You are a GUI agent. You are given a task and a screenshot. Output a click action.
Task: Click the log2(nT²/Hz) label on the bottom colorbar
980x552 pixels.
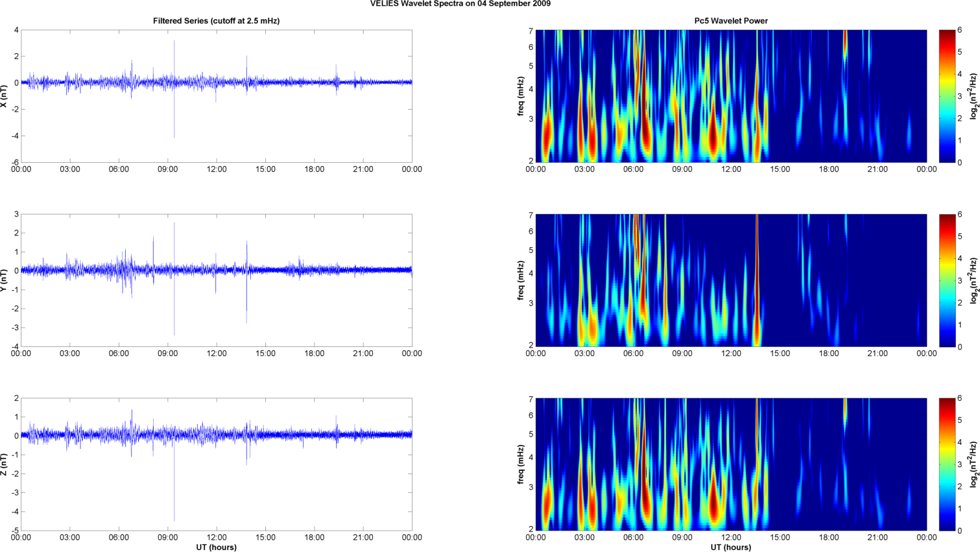tap(974, 464)
